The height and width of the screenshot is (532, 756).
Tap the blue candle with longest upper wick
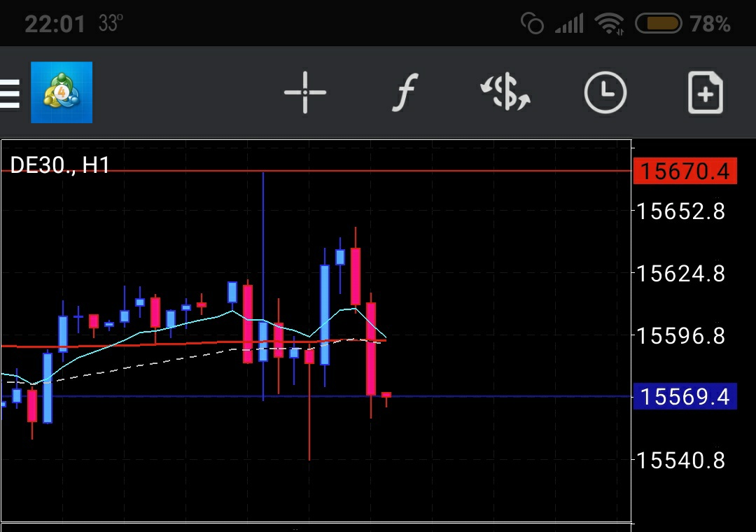tap(262, 342)
